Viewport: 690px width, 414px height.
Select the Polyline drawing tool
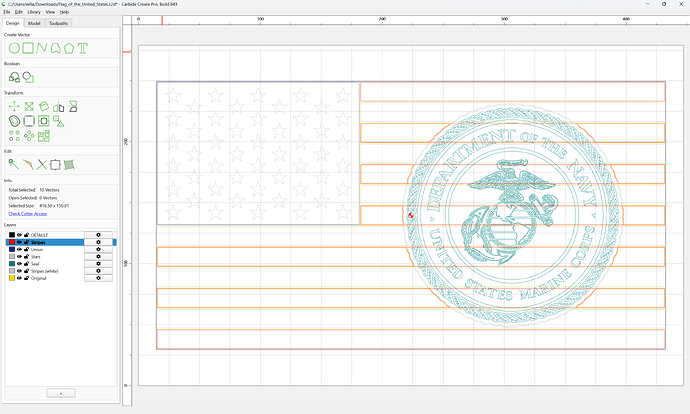point(41,48)
